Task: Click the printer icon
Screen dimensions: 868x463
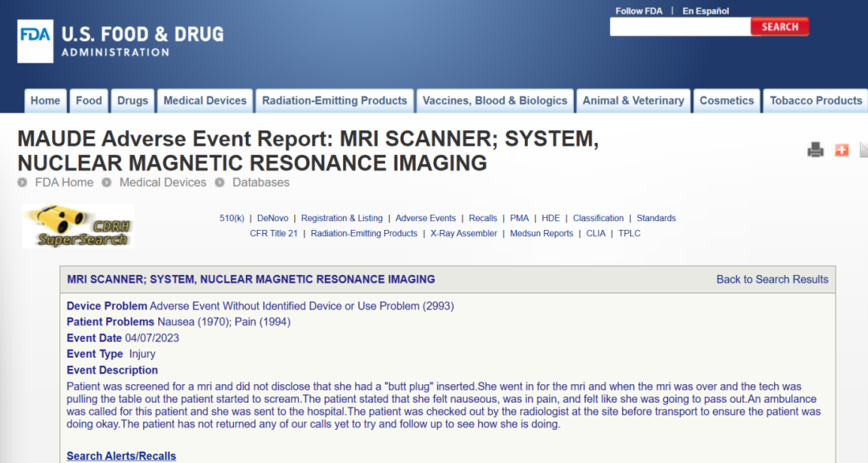Action: pyautogui.click(x=816, y=150)
